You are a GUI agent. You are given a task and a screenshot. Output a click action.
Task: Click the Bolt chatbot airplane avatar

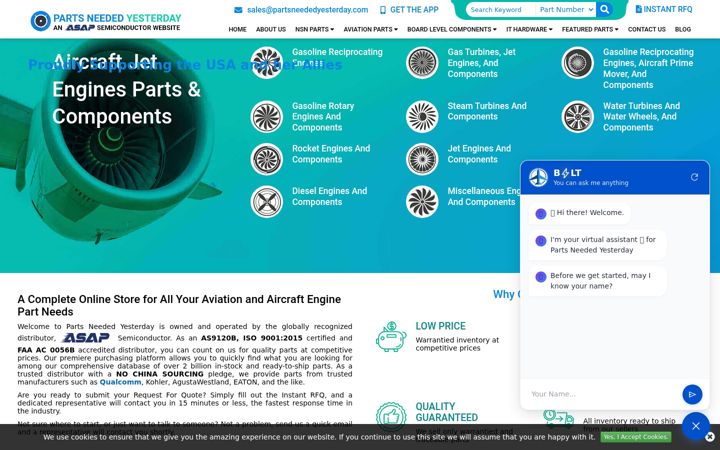(538, 177)
